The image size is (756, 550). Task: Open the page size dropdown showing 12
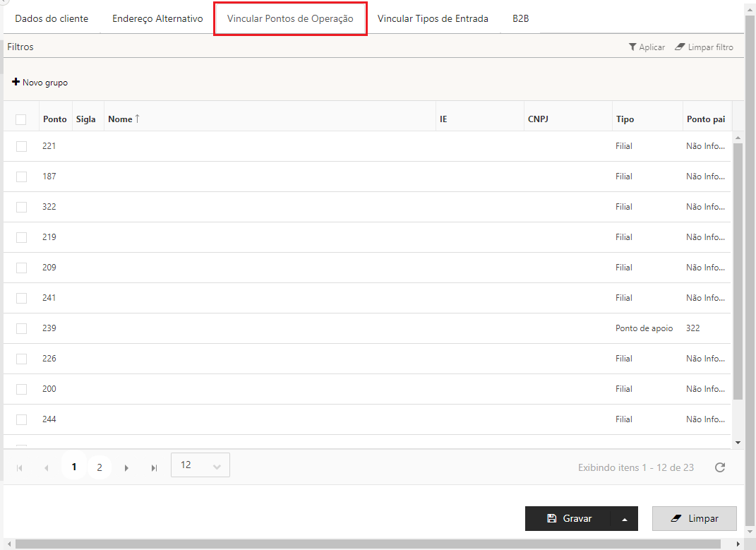[x=200, y=465]
